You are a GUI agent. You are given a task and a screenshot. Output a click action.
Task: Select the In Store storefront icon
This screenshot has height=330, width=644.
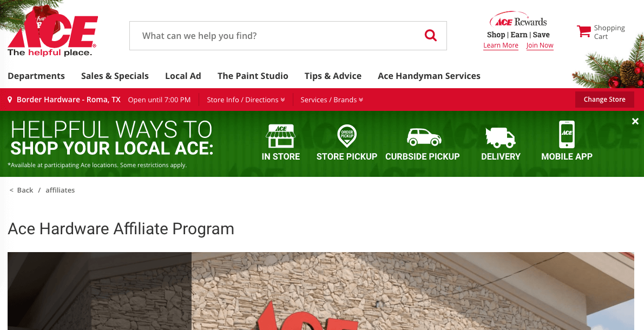tap(281, 136)
